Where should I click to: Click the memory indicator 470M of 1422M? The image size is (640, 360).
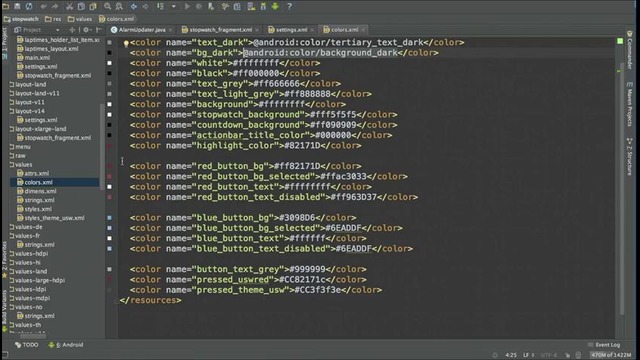[x=611, y=355]
